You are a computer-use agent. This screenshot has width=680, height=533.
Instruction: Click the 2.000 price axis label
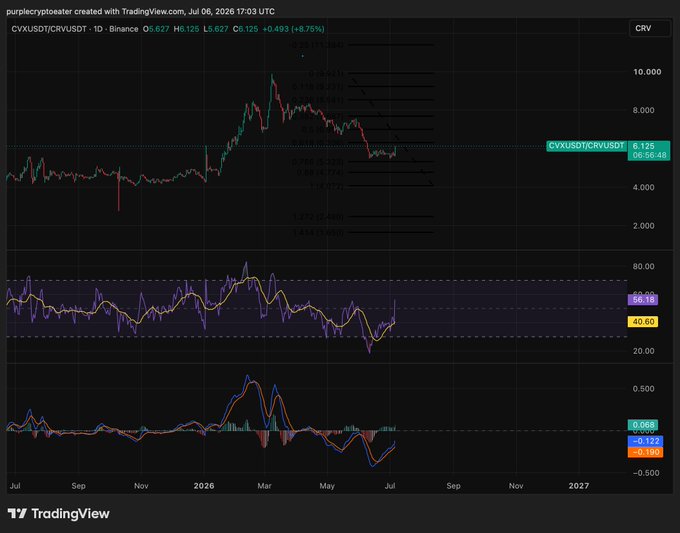point(644,226)
